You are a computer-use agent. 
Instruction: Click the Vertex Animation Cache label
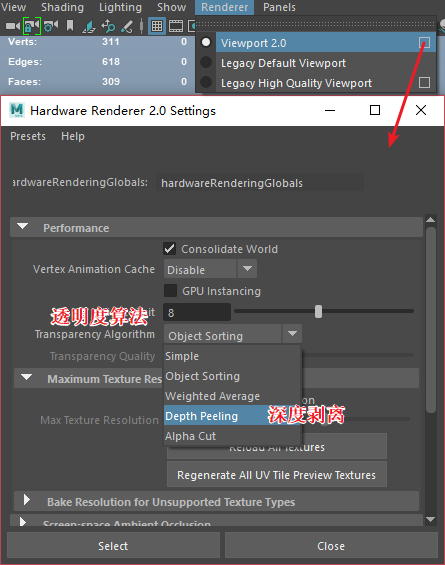click(x=94, y=269)
